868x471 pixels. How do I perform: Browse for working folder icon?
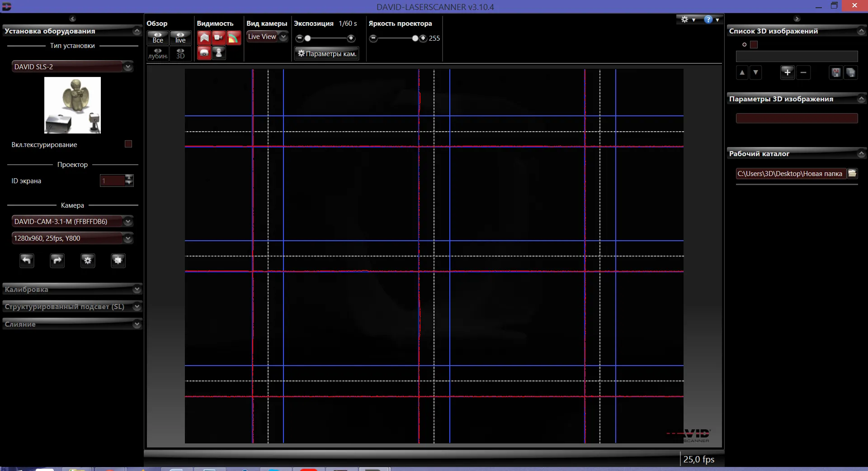coord(852,173)
